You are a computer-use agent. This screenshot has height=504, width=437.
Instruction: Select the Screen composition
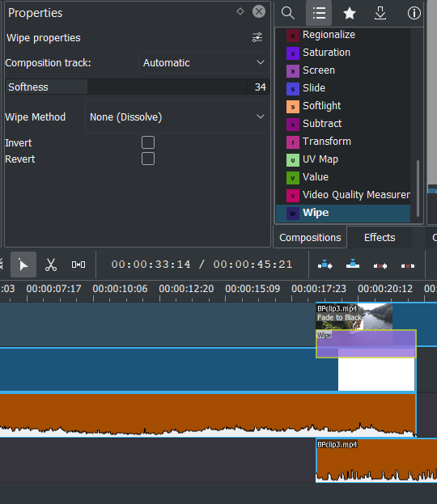pos(343,70)
